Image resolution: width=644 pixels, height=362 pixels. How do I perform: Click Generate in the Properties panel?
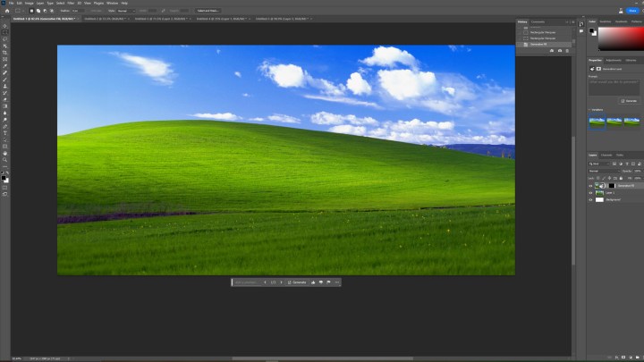[x=629, y=101]
